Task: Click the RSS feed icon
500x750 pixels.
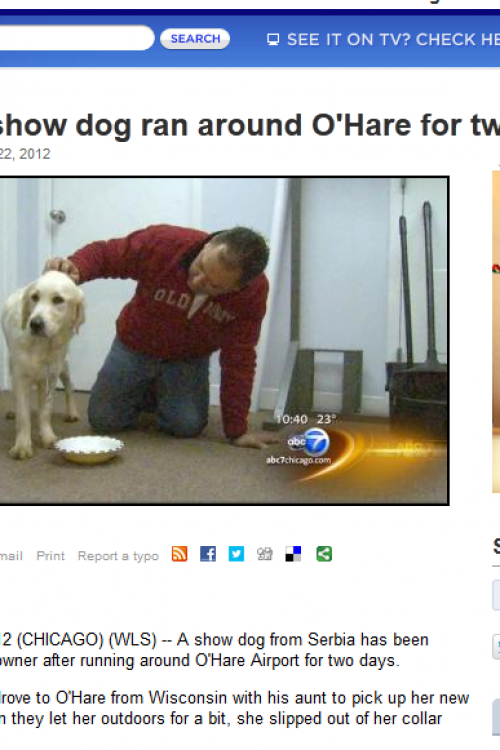Action: point(179,554)
